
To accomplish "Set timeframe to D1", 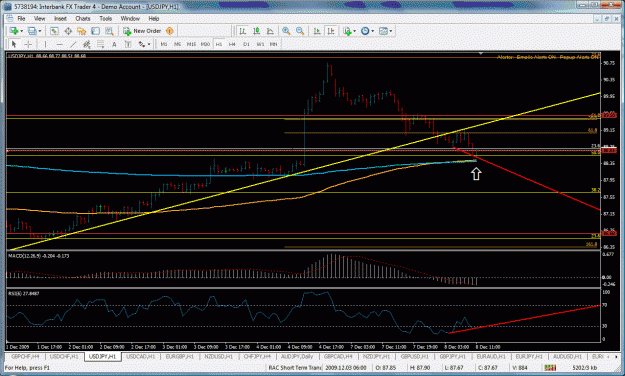I will [x=246, y=44].
